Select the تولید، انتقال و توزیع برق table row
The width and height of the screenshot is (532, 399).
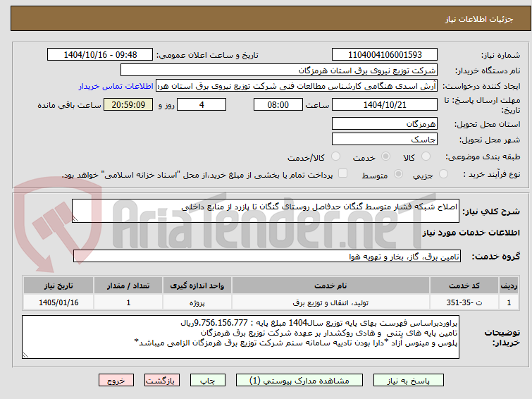[271, 302]
